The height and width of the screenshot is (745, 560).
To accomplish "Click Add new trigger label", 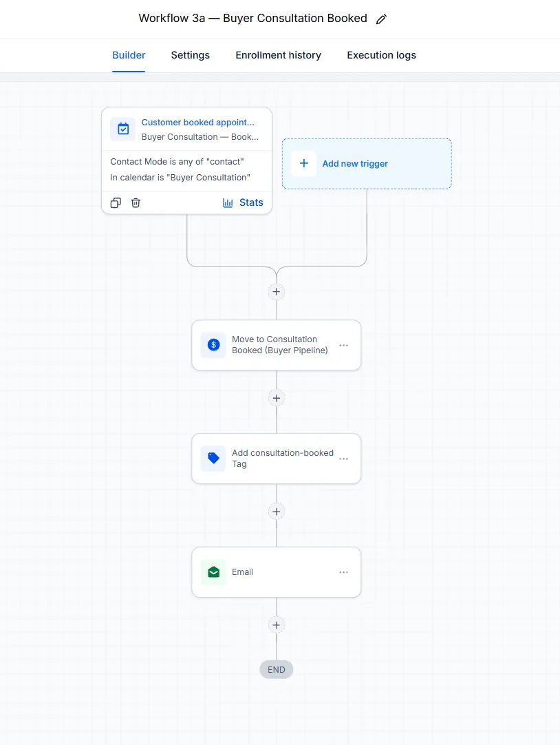I will (355, 163).
